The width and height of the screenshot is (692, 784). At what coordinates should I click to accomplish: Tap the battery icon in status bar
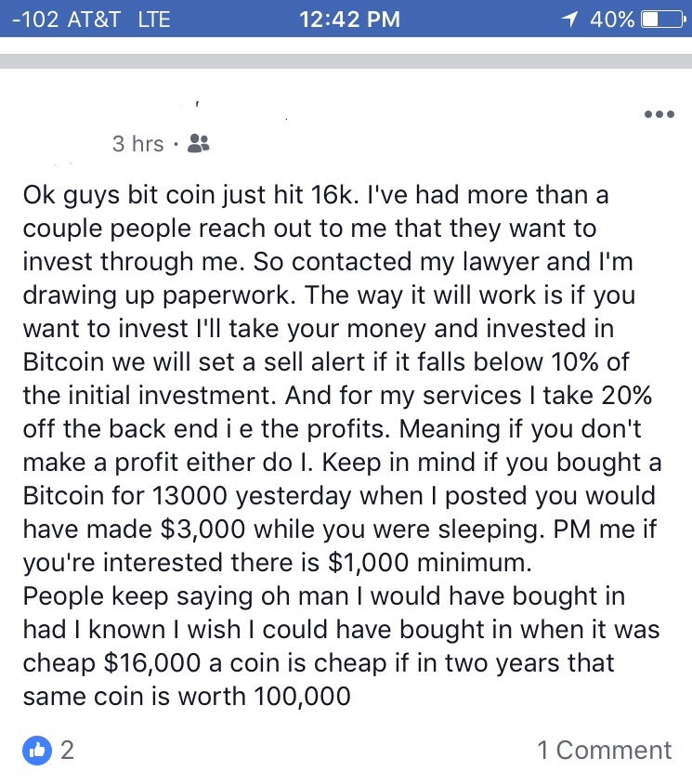(662, 19)
